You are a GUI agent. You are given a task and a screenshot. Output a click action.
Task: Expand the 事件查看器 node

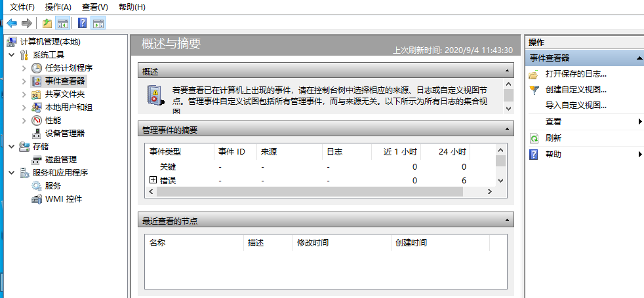24,81
